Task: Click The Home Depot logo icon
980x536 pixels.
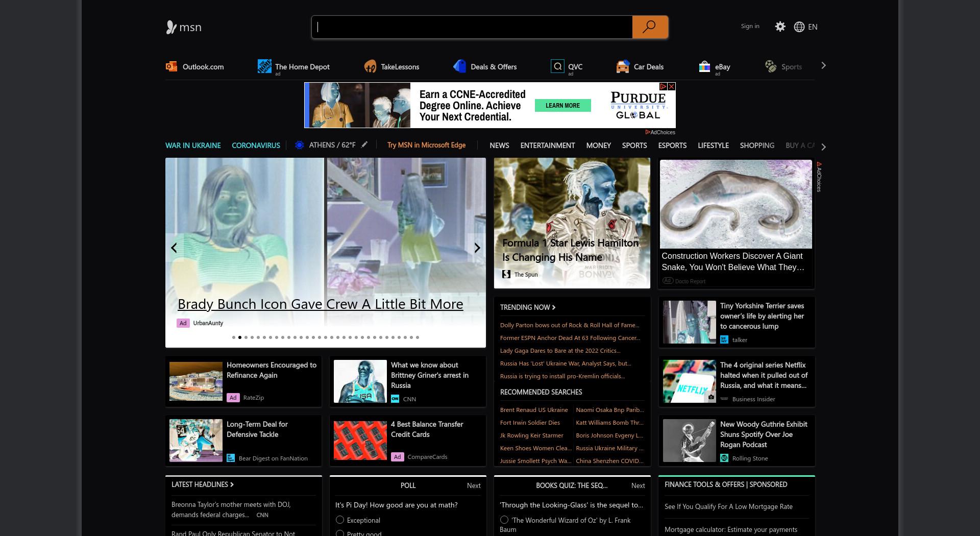Action: (x=264, y=66)
